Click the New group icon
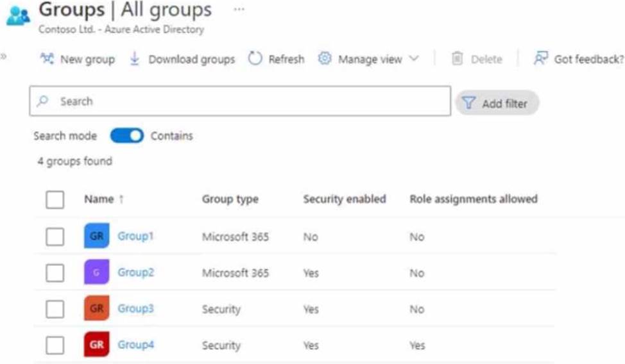This screenshot has width=625, height=364. (47, 58)
